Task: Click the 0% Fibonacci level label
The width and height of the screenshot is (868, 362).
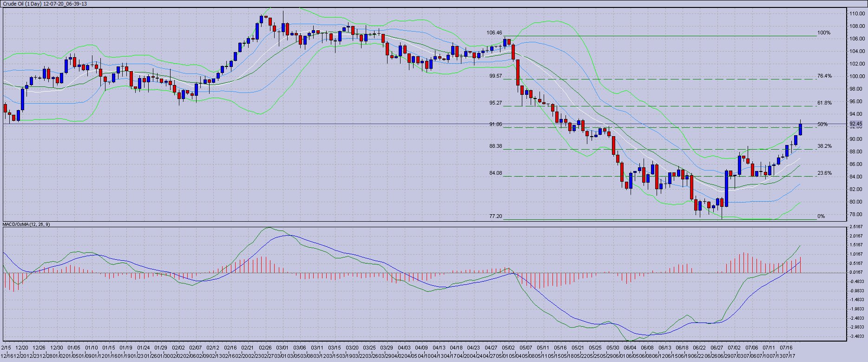Action: [x=821, y=217]
